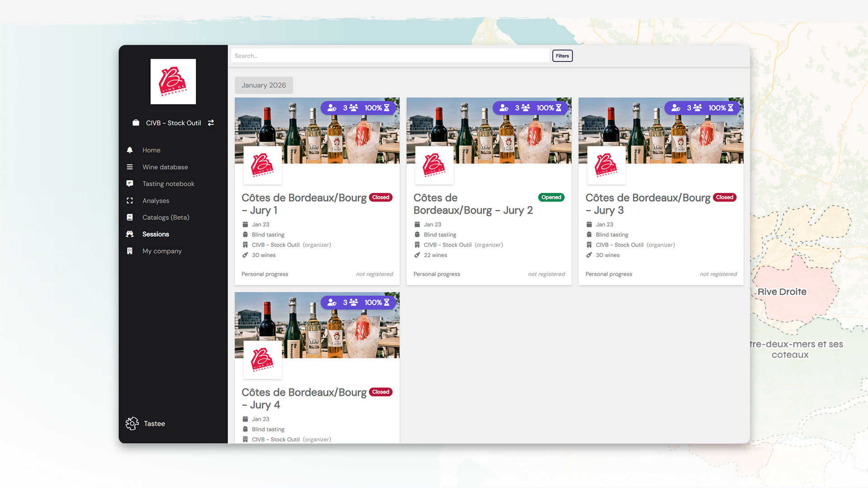Image resolution: width=868 pixels, height=488 pixels.
Task: Click the Sessions icon
Action: click(x=130, y=234)
